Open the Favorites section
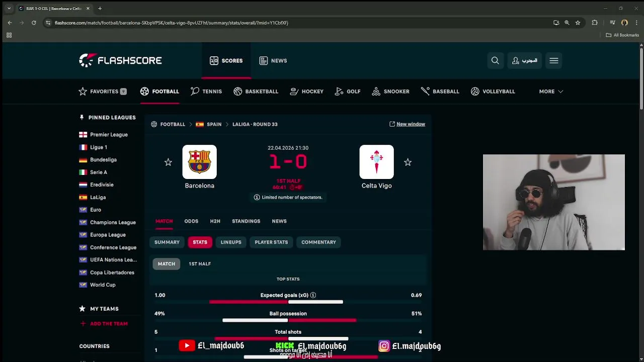This screenshot has width=644, height=362. click(x=103, y=92)
